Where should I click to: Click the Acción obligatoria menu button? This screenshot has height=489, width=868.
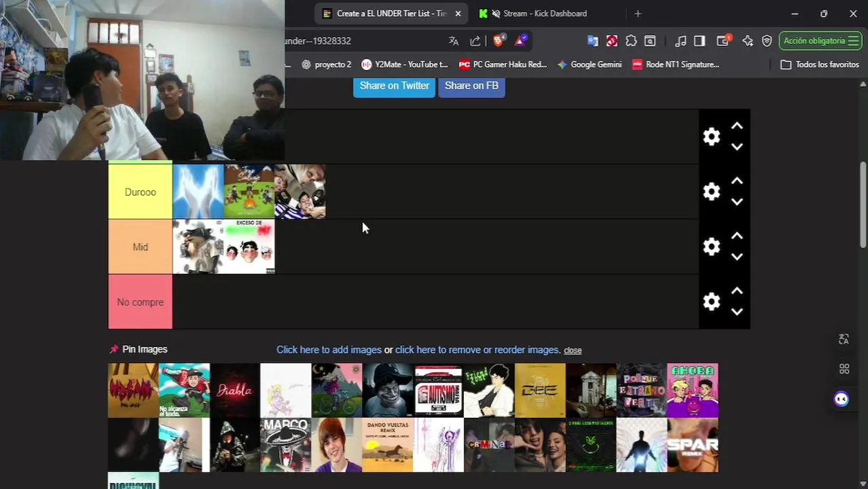(820, 41)
